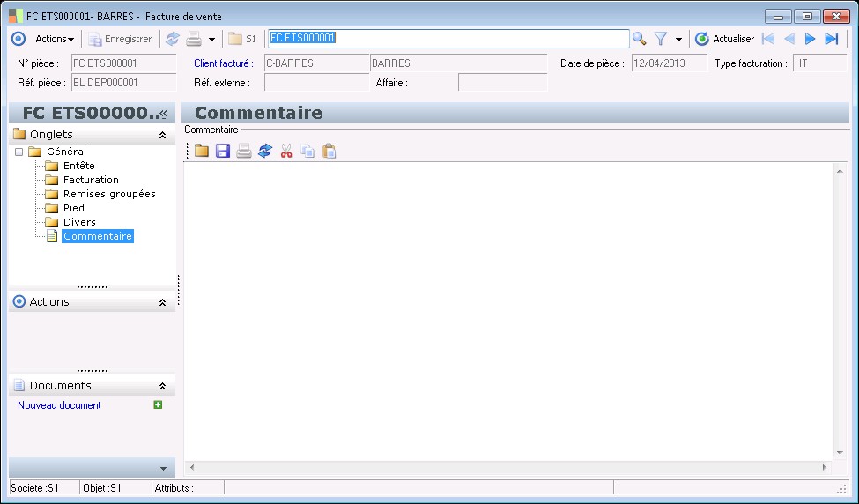Viewport: 859px width, 504px height.
Task: Click the Client facturé link label
Action: click(224, 63)
